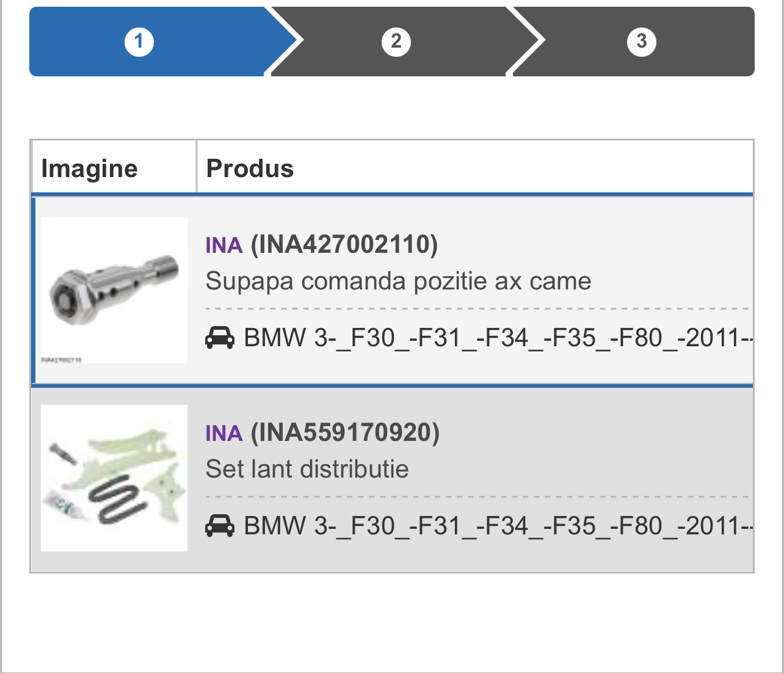Jump to step 3 of the wizard
Viewport: 784px width, 673px height.
[641, 42]
